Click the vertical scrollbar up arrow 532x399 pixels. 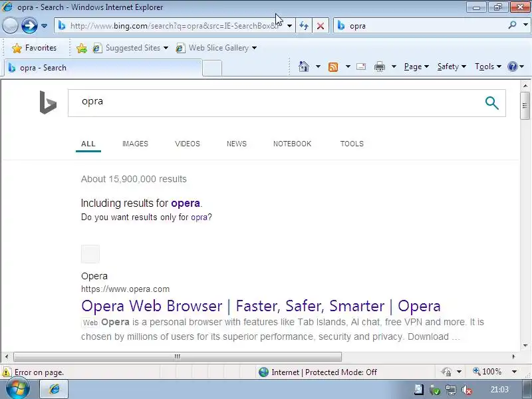pyautogui.click(x=525, y=86)
